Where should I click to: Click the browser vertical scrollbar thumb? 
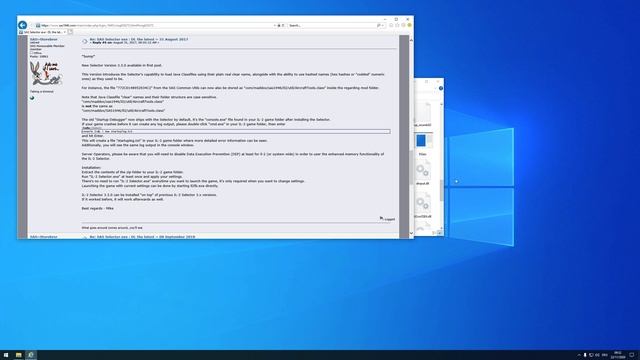(x=411, y=167)
